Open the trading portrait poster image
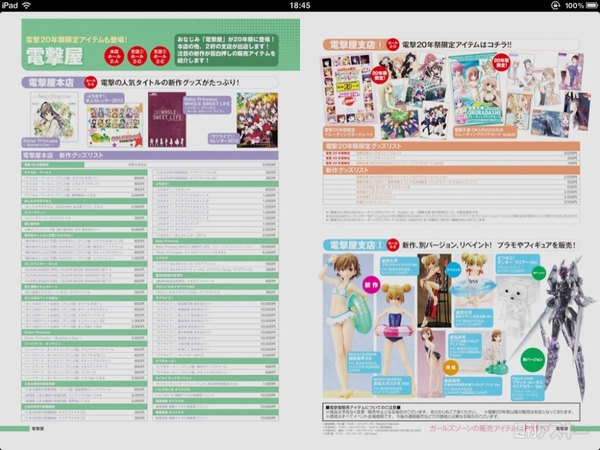 coord(347,90)
